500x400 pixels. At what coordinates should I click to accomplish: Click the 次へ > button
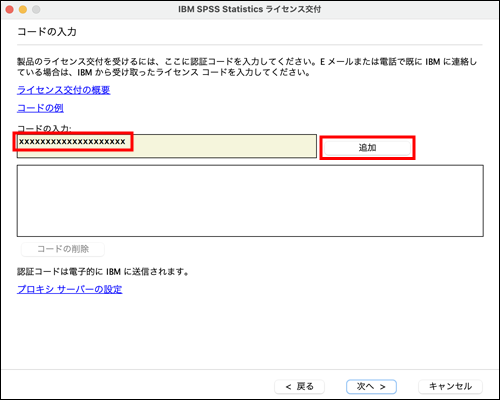click(371, 387)
